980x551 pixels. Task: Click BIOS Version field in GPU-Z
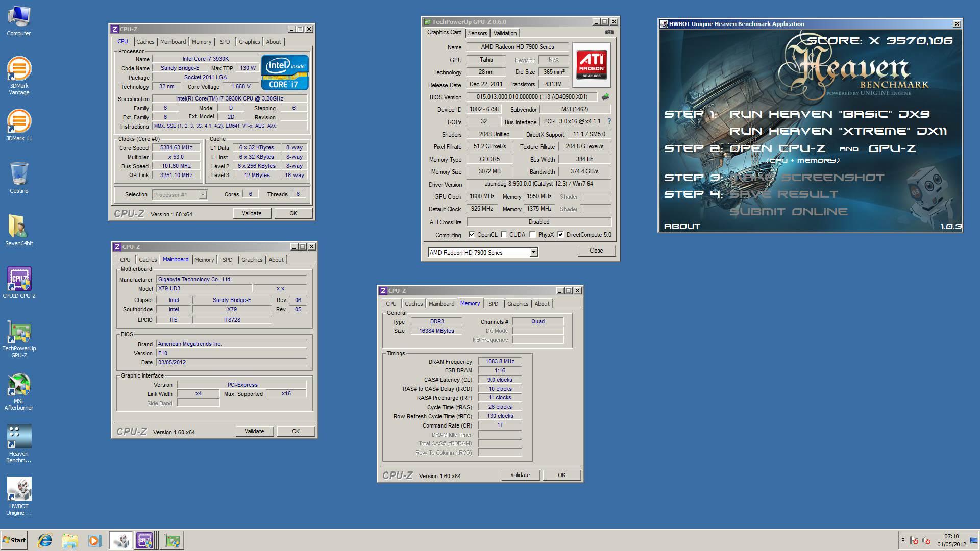[x=532, y=97]
